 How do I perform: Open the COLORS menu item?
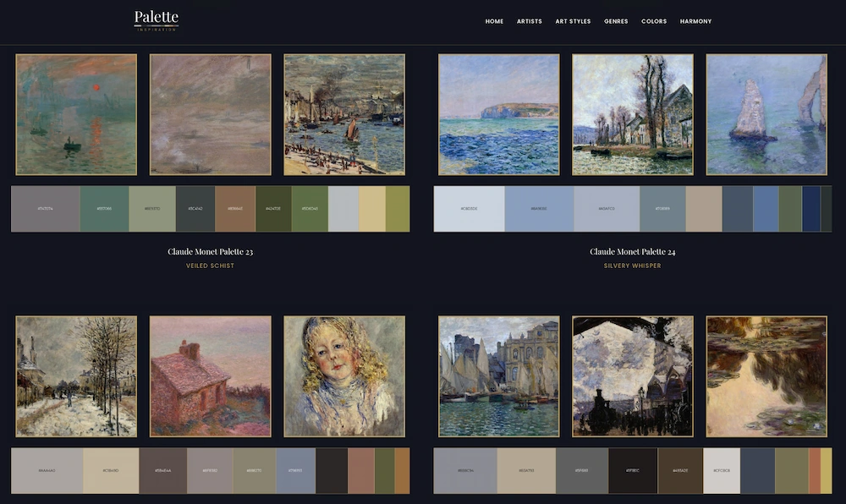pos(654,21)
